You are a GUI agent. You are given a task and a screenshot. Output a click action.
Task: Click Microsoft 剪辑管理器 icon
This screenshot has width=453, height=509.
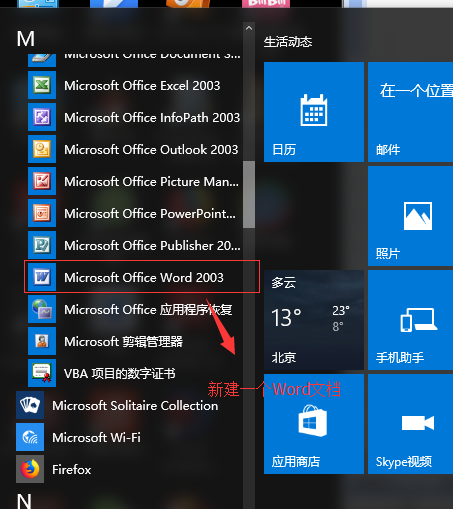(x=42, y=341)
